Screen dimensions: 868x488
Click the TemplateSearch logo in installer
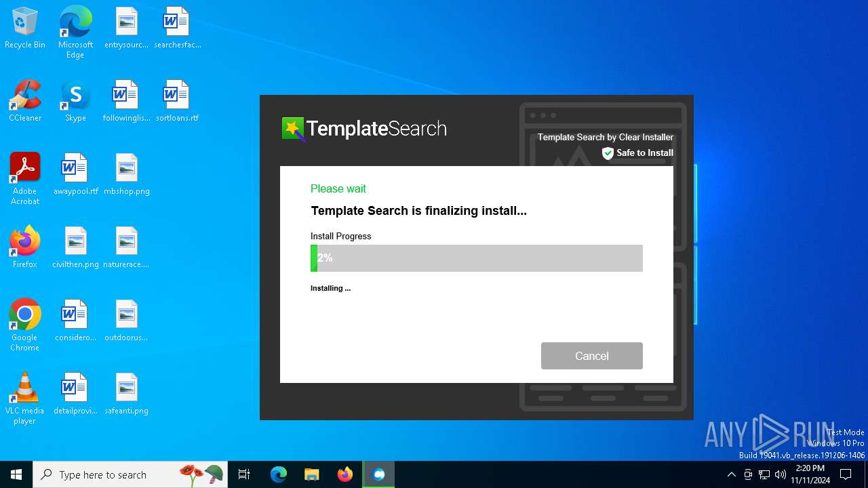(x=364, y=129)
